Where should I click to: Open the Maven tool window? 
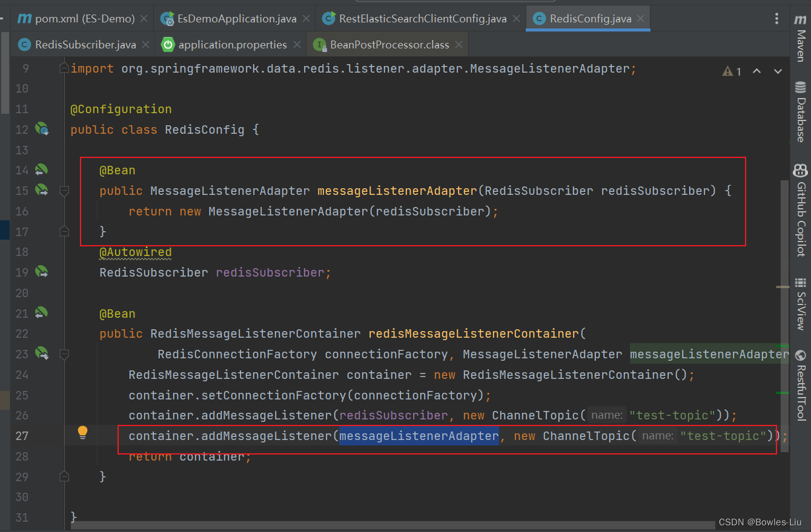pyautogui.click(x=800, y=38)
